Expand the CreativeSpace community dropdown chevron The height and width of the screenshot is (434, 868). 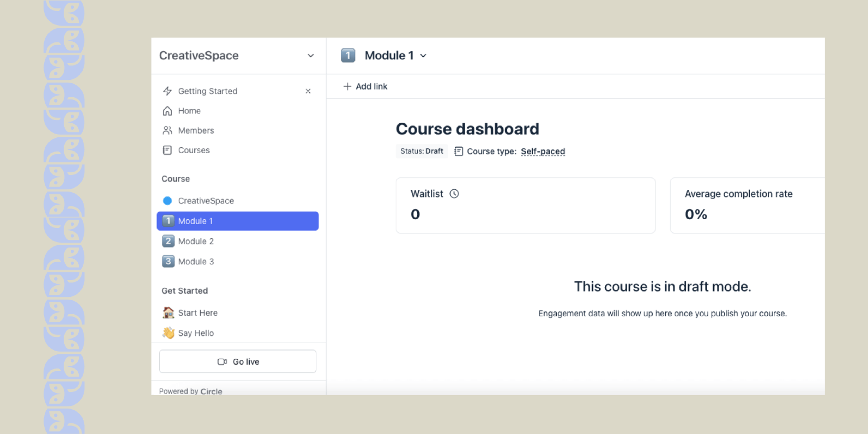click(311, 55)
